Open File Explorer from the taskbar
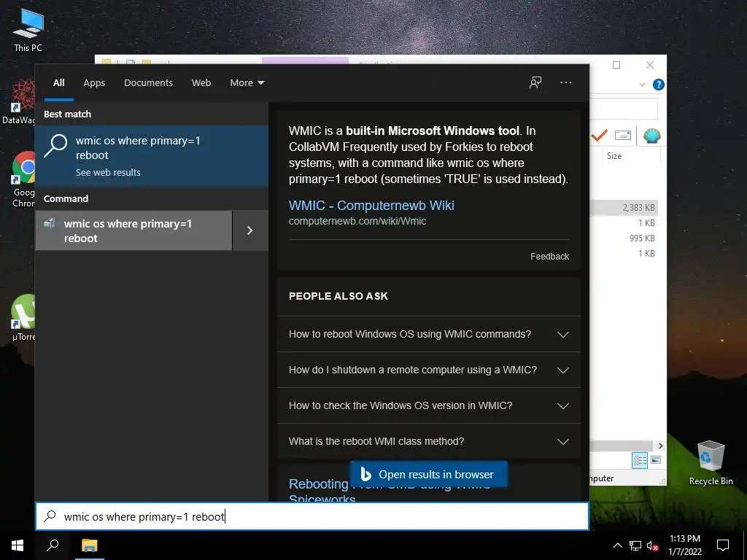The width and height of the screenshot is (747, 560). 89,545
